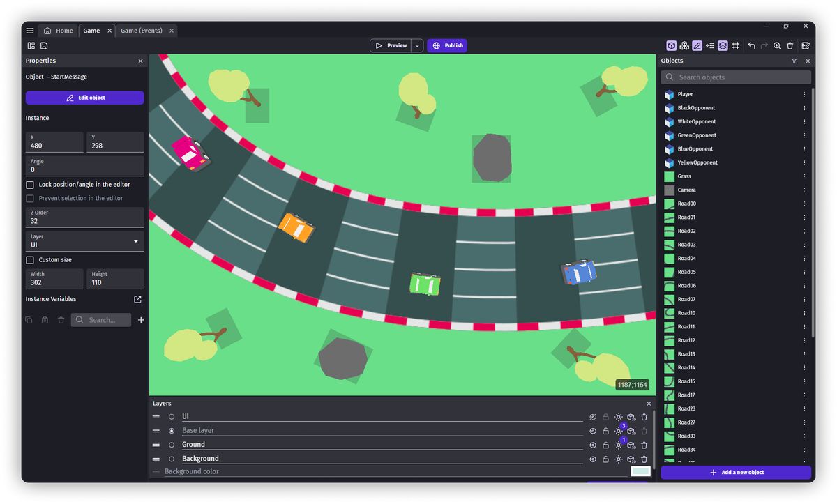Enable 'Lock position/angle in the editor'
Image resolution: width=837 pixels, height=504 pixels.
(x=29, y=184)
